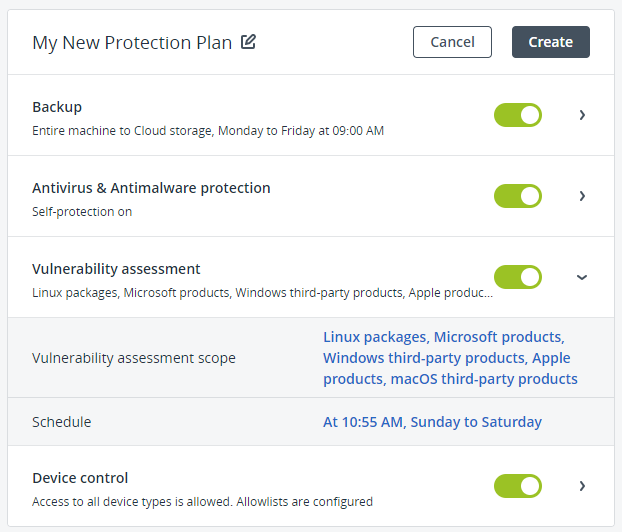Expand Antivirus & Antimalware protection chevron
The width and height of the screenshot is (622, 532).
(582, 196)
